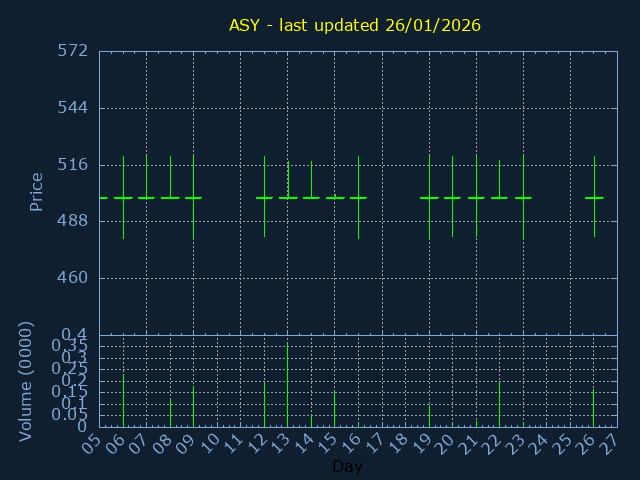Select the 544 price tick label
Image resolution: width=640 pixels, height=480 pixels.
(x=72, y=108)
